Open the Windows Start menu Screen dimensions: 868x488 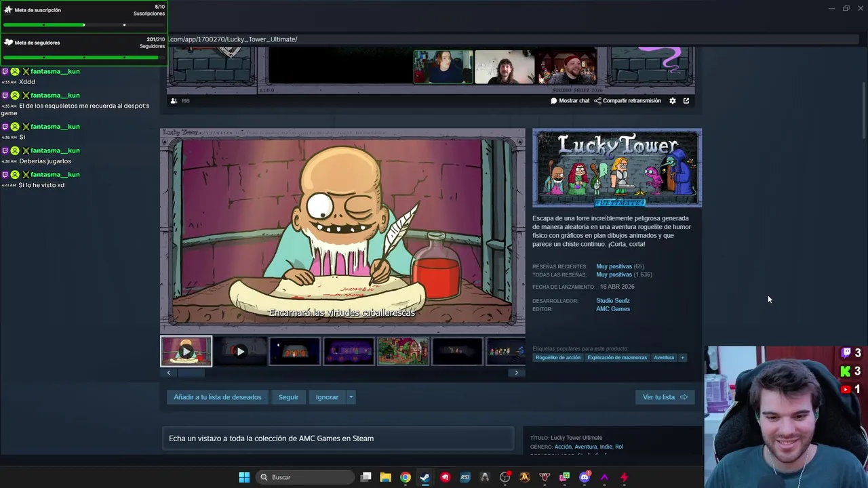point(244,477)
